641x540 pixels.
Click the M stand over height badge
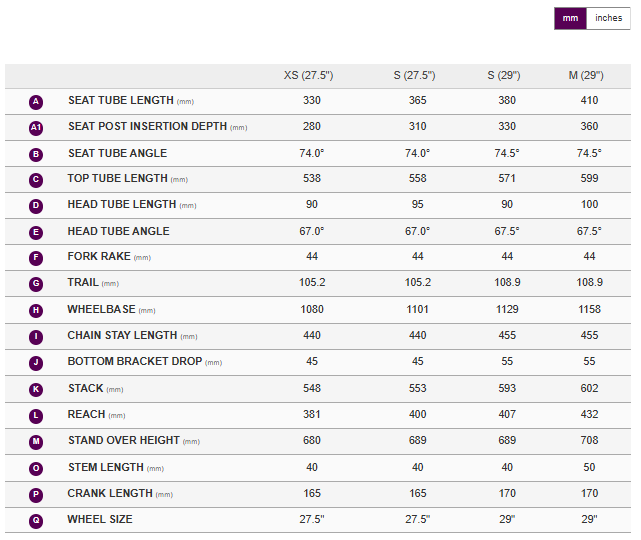(x=36, y=441)
